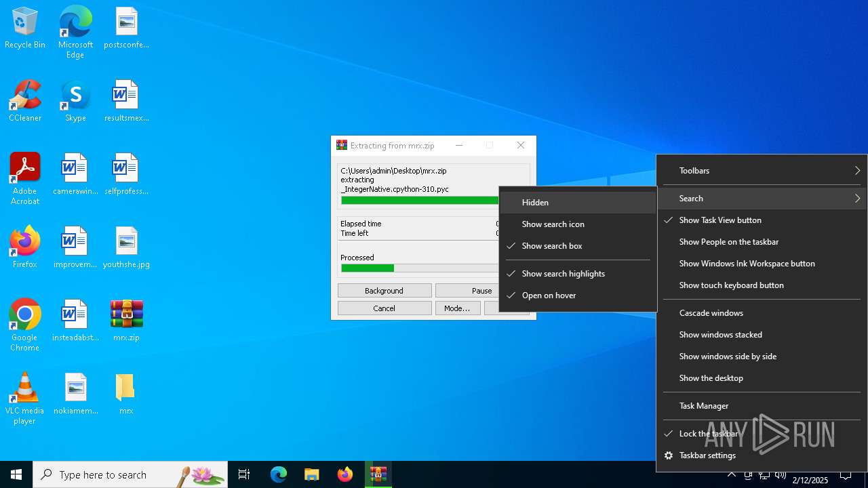The width and height of the screenshot is (868, 488).
Task: Select Show the desktop
Action: point(762,378)
